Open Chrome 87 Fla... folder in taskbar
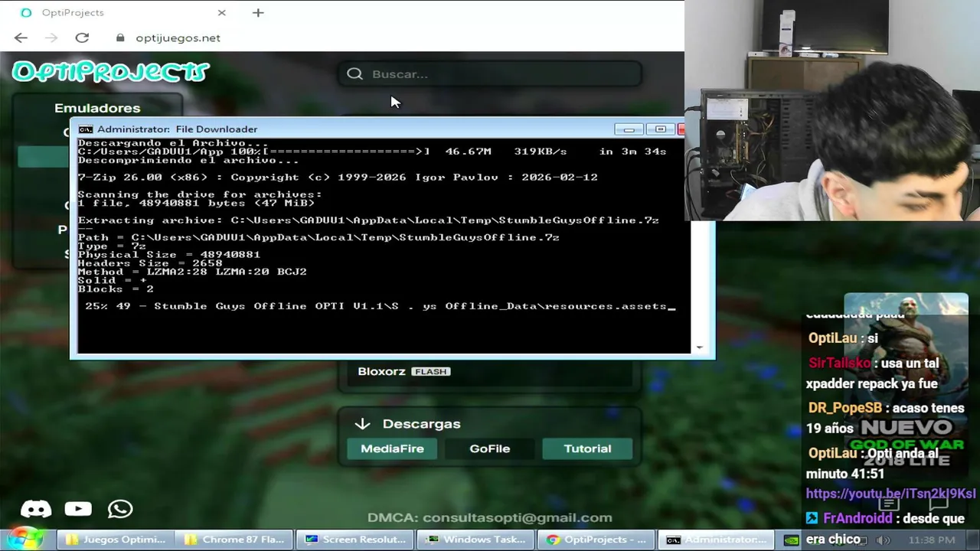This screenshot has height=551, width=980. 234,540
